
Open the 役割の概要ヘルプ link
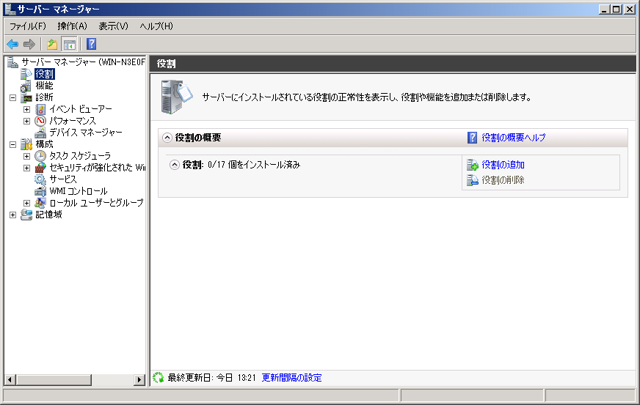[513, 138]
